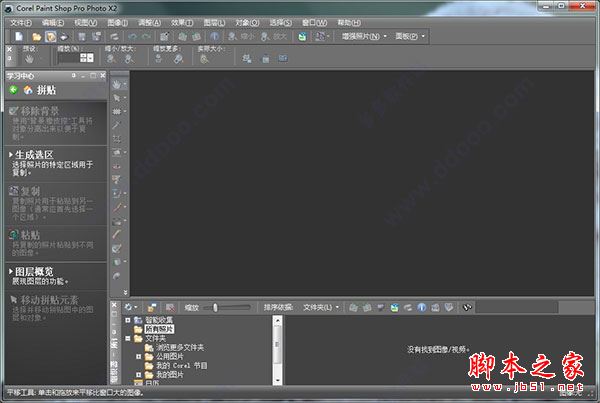Click the 复制 learning topic
This screenshot has width=600, height=403.
[x=54, y=204]
